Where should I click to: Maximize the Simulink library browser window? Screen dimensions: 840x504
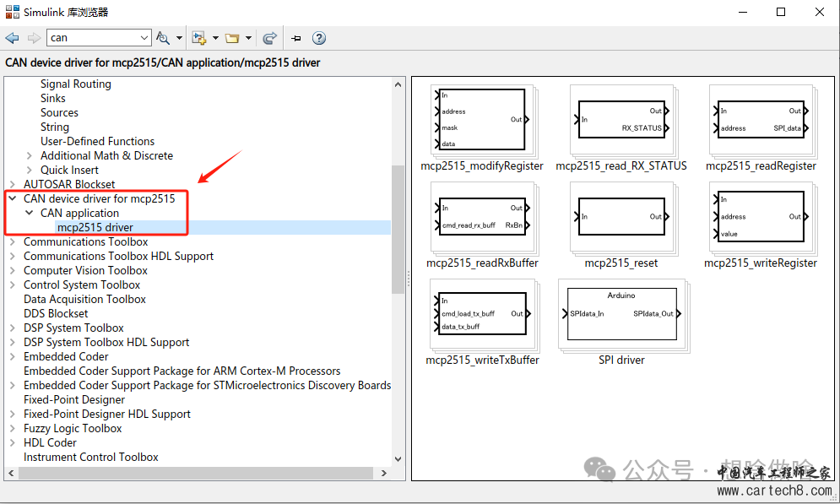pos(781,12)
